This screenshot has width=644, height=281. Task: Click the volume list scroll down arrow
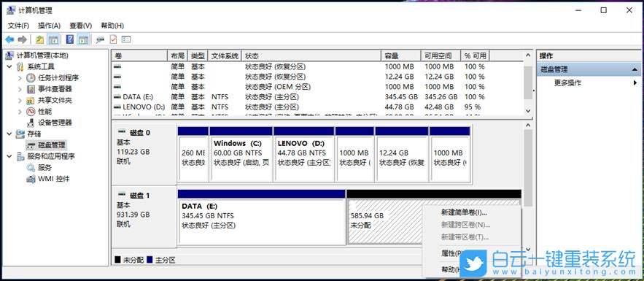[x=528, y=111]
